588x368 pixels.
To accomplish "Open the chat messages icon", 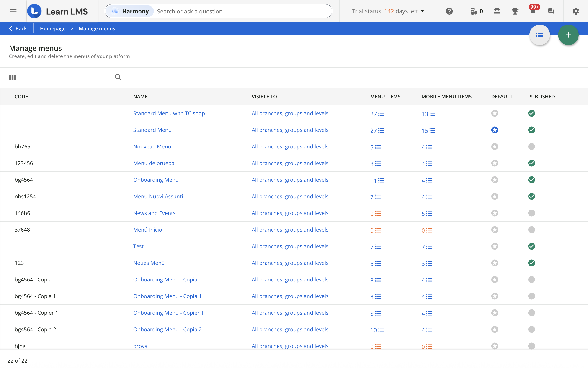I will pyautogui.click(x=551, y=11).
